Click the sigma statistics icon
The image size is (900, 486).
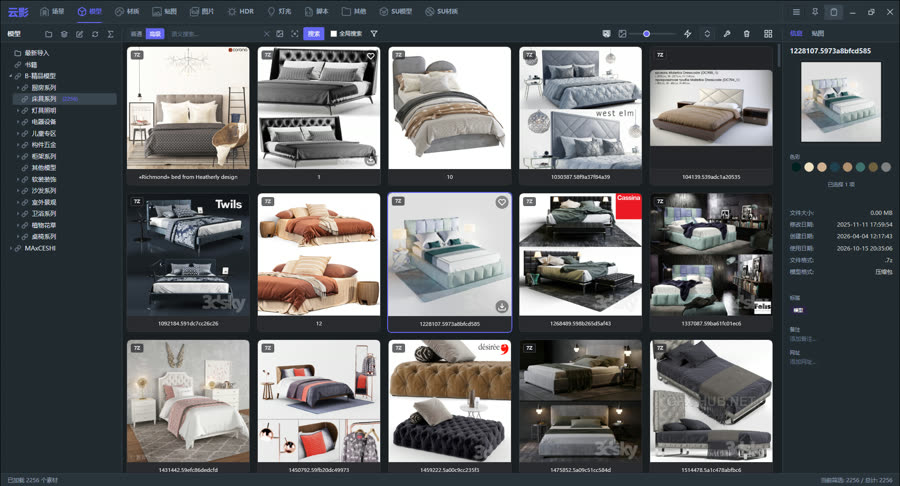110,34
